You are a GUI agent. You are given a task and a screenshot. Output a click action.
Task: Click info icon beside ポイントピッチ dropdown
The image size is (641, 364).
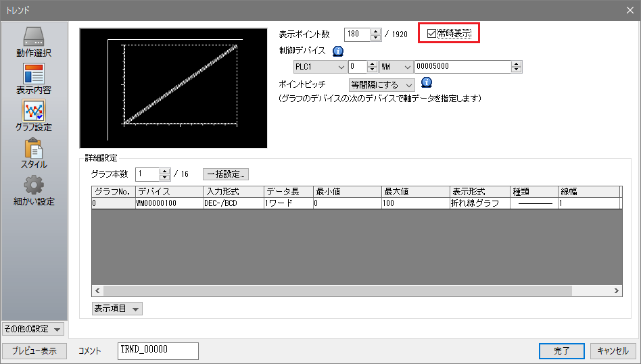(x=427, y=83)
